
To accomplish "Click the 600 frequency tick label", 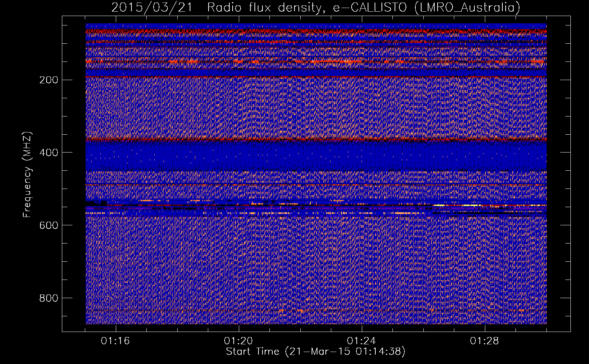I will [48, 225].
